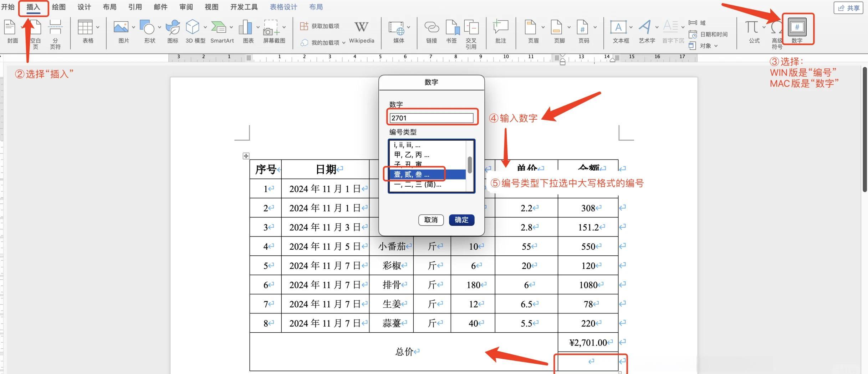Viewport: 868px width, 374px height.
Task: Select the 甲, 乙, 丙 numbering type
Action: tap(412, 155)
